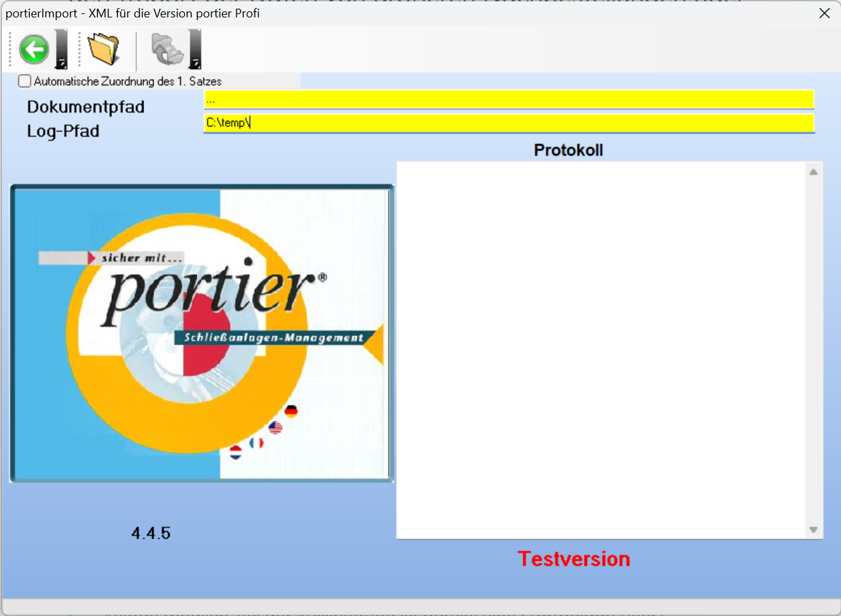The width and height of the screenshot is (841, 616).
Task: Click the green back arrow toolbar icon
Action: coord(34,49)
